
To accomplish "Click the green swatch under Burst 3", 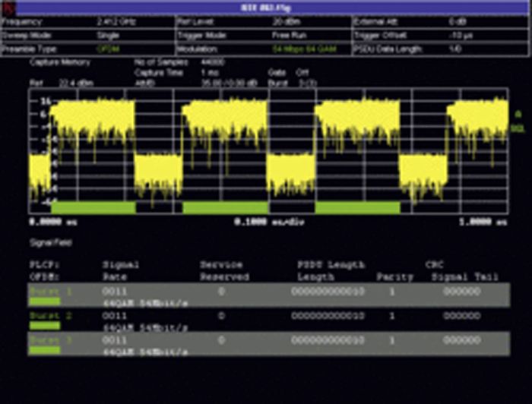I will 45,350.
